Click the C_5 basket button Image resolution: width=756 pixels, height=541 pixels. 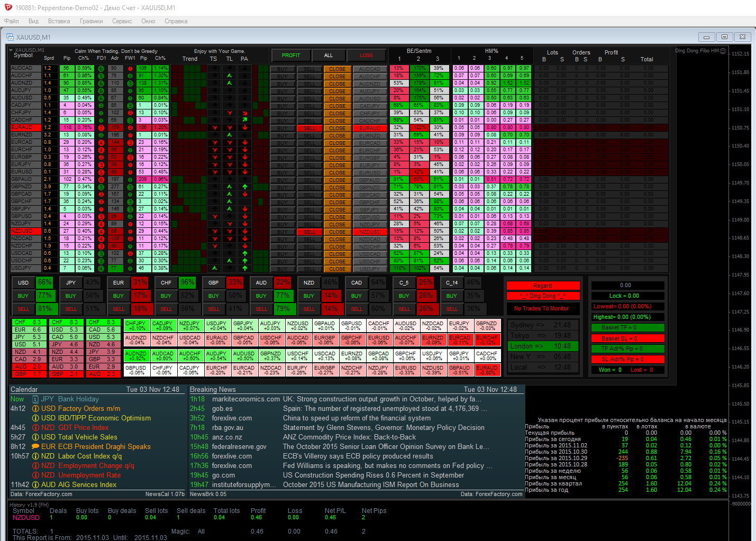click(x=404, y=282)
